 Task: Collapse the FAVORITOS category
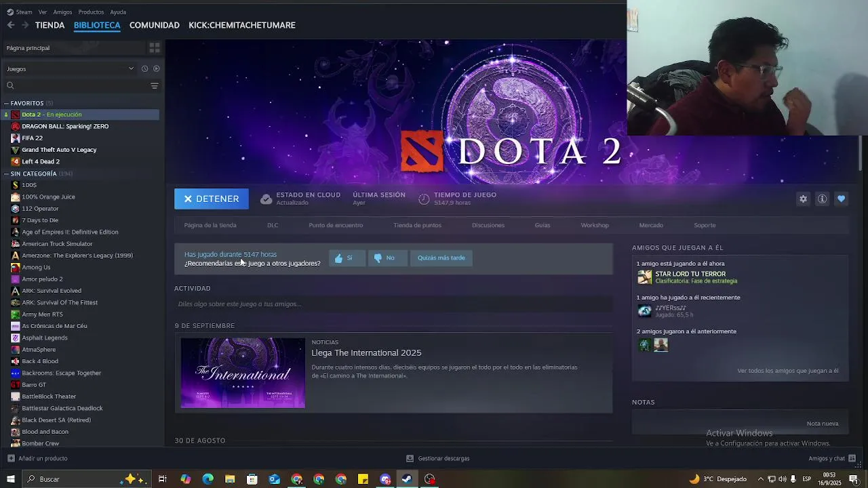(6, 103)
